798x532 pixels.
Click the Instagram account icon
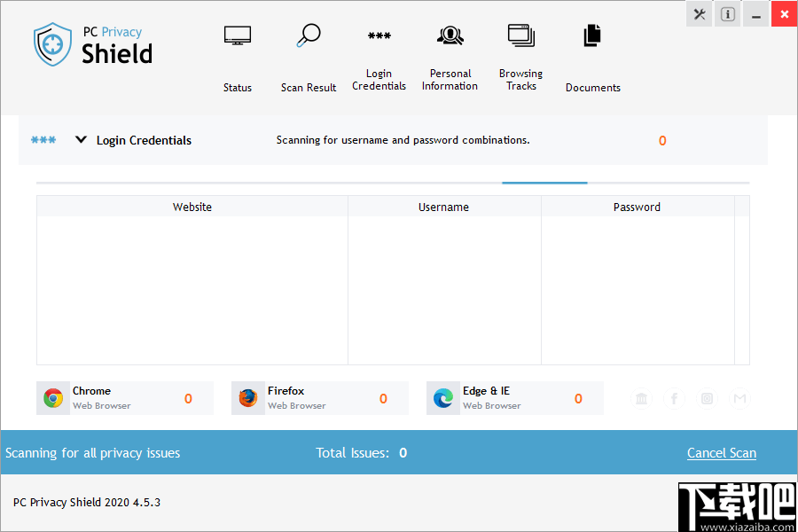click(707, 398)
